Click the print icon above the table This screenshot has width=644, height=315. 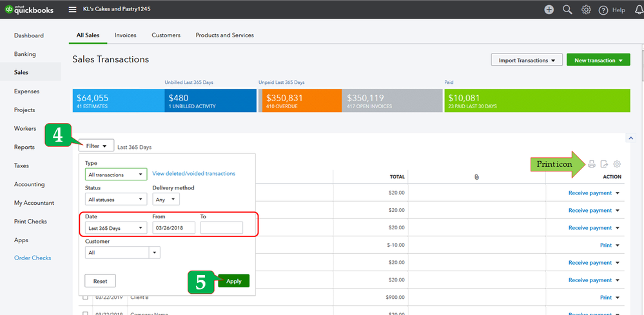(x=591, y=164)
